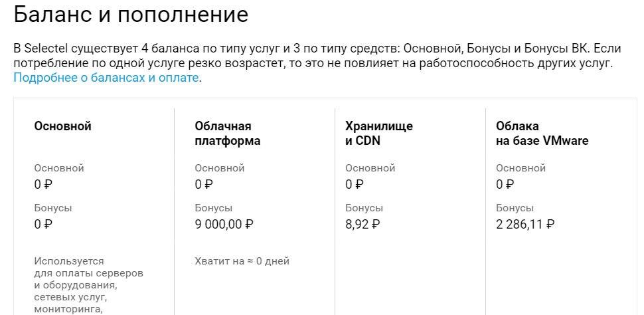Select the "Основной" balance card title
644x315 pixels.
pos(62,126)
